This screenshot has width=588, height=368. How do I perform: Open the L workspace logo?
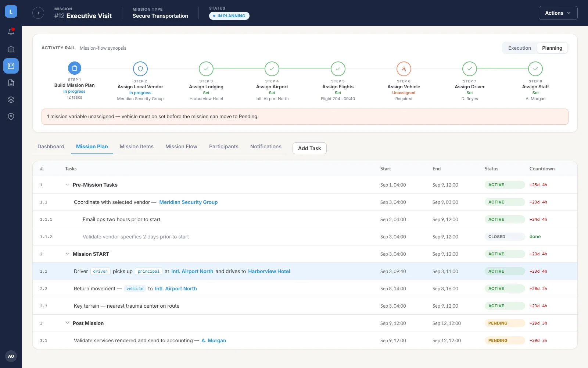click(11, 11)
